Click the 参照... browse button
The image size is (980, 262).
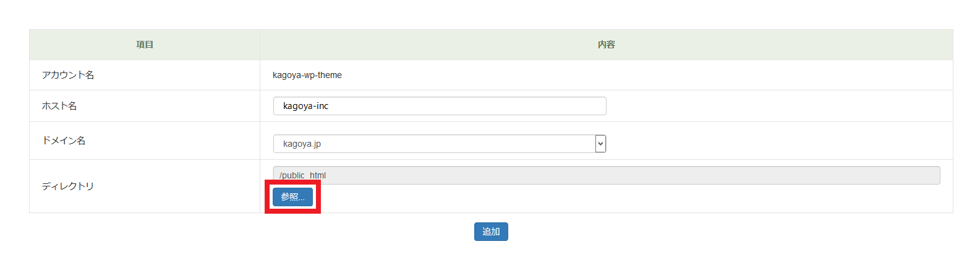(292, 196)
